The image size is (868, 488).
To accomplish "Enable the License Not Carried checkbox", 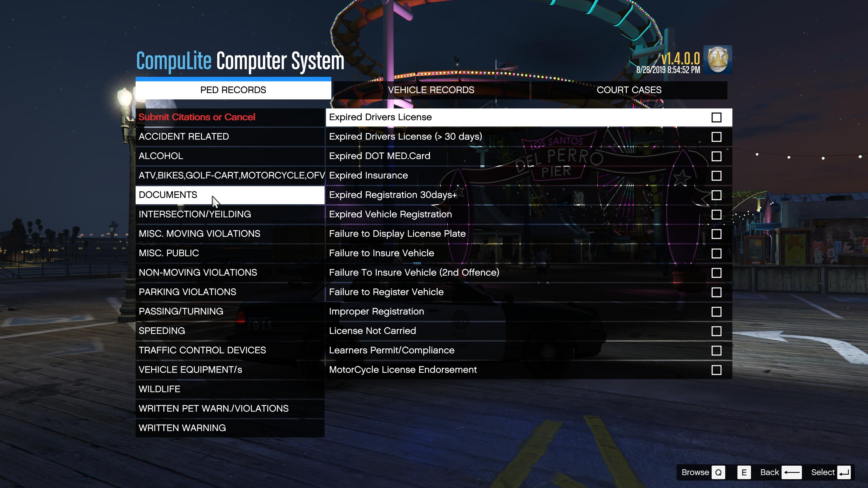I will tap(716, 331).
